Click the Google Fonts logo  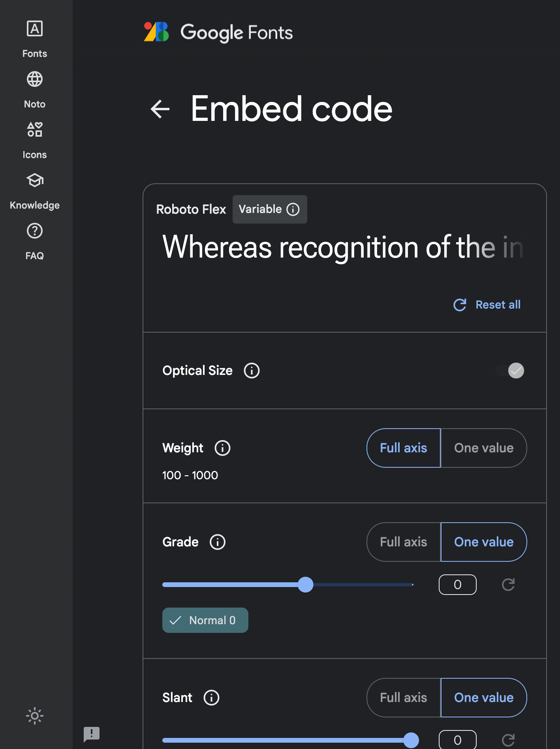click(218, 32)
